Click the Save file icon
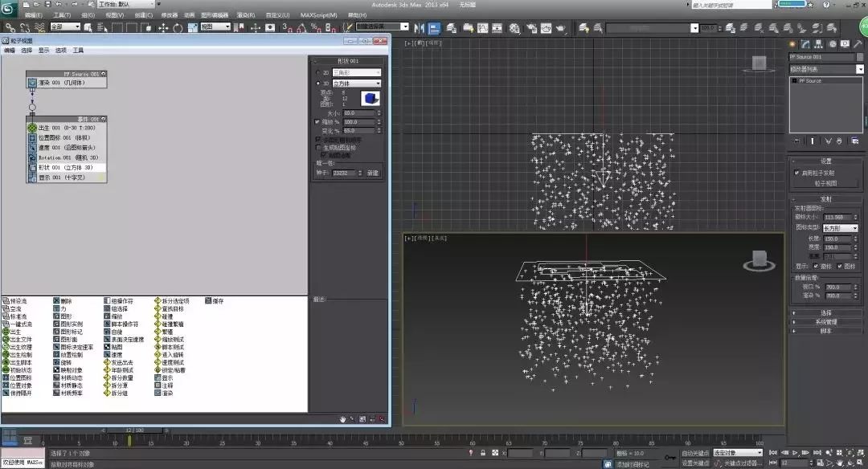Viewport: 868px width, 469px height. pos(47,5)
